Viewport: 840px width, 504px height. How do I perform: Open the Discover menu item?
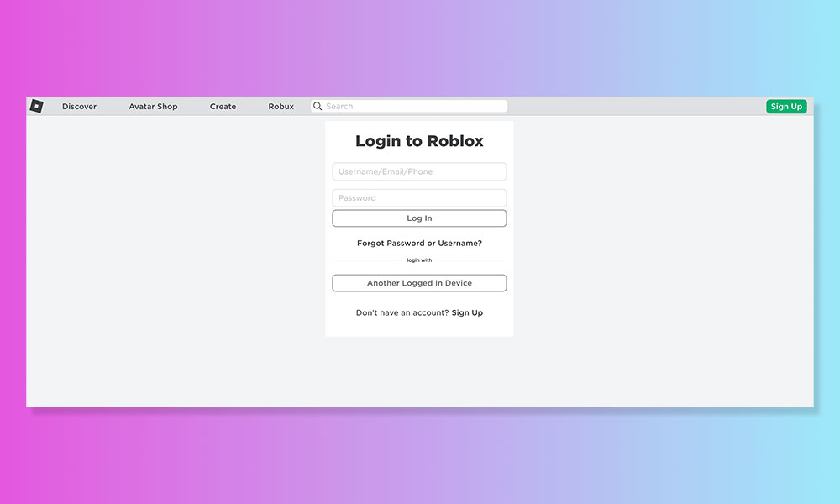(79, 107)
